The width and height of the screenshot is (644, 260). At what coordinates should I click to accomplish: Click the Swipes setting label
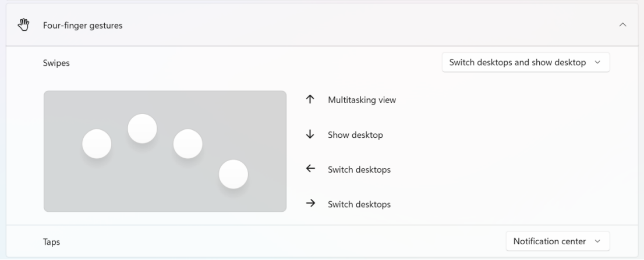(x=56, y=63)
